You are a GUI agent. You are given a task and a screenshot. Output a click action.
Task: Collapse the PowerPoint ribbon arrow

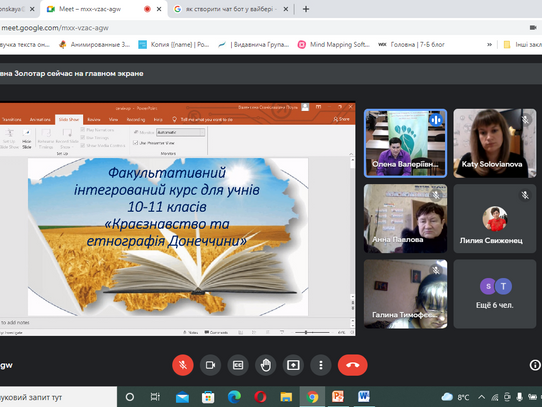click(x=351, y=154)
